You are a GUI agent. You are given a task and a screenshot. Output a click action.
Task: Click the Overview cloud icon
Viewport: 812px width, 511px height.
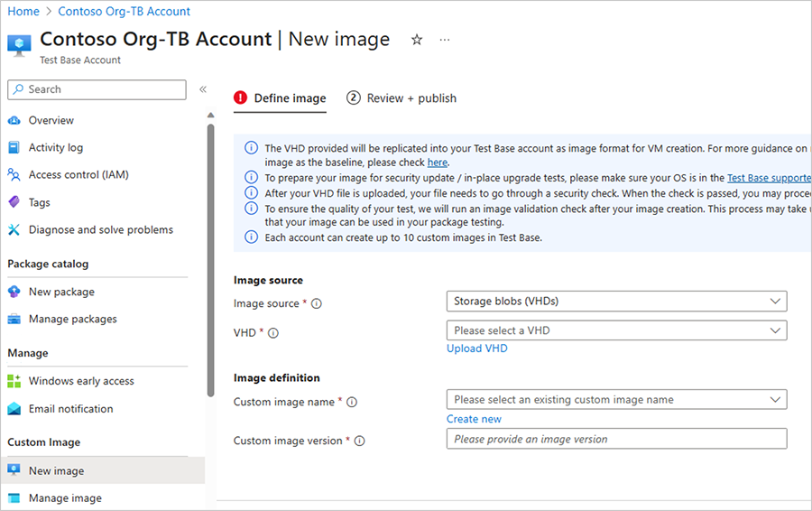(14, 120)
